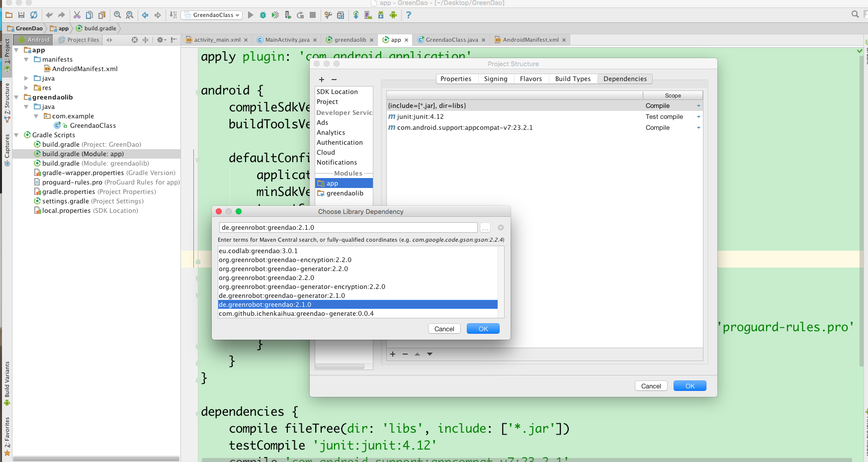Expand the res folder in project tree
This screenshot has width=868, height=462.
click(26, 88)
